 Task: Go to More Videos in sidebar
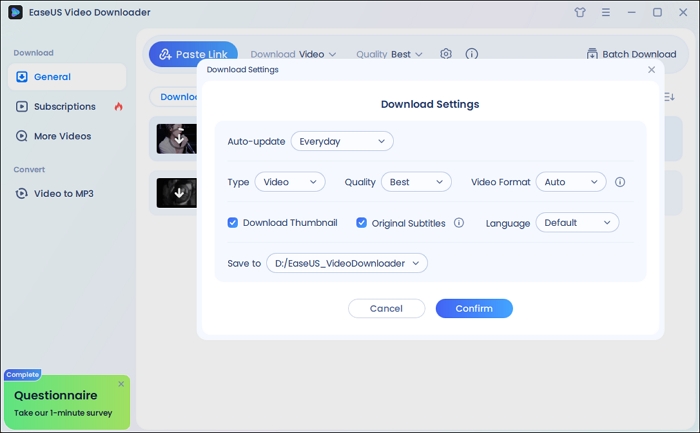pyautogui.click(x=54, y=136)
